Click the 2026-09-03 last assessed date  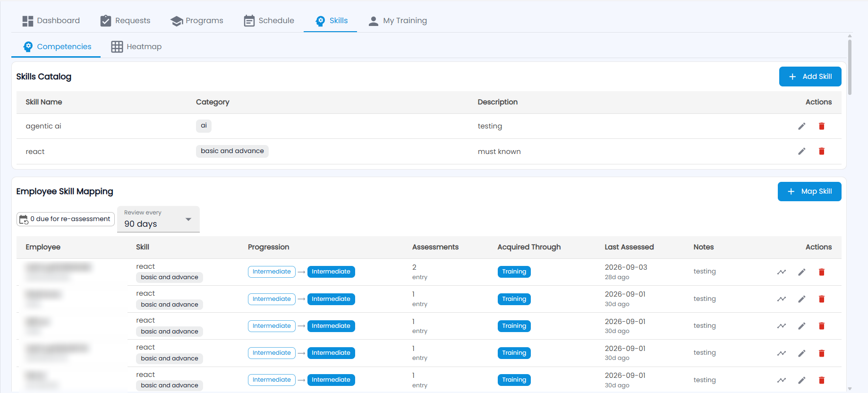click(x=626, y=267)
